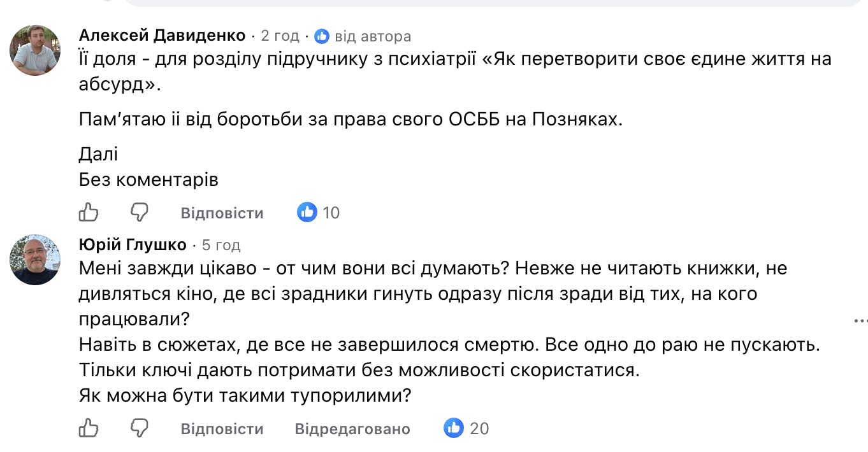Image resolution: width=868 pixels, height=452 pixels.
Task: Click the 'від автора' label
Action: pos(373,36)
